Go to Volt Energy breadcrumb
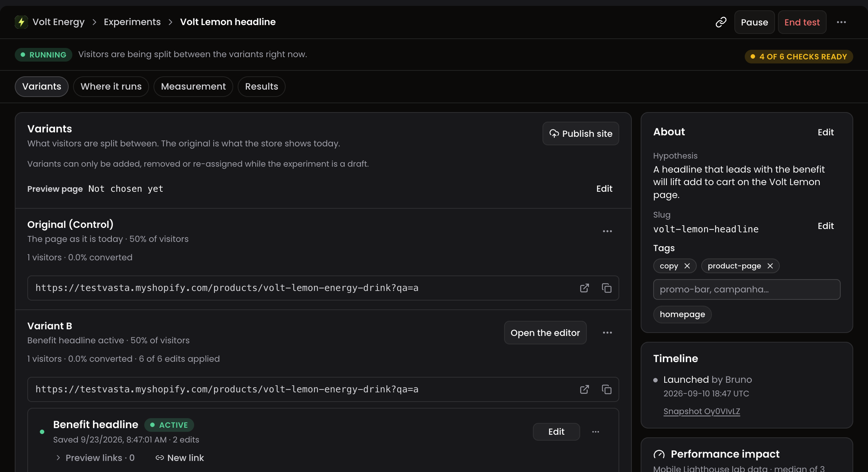The width and height of the screenshot is (868, 472). (x=59, y=22)
